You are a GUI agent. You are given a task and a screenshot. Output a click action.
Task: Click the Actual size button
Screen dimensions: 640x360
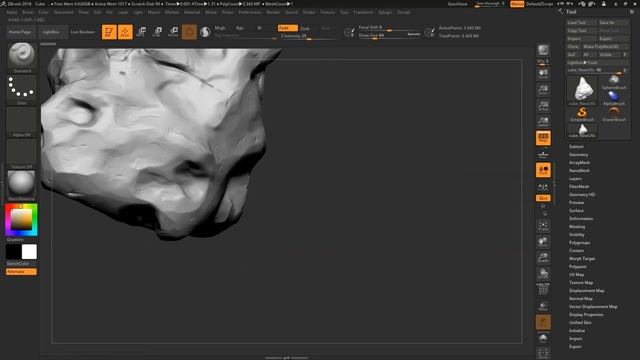pos(543,106)
